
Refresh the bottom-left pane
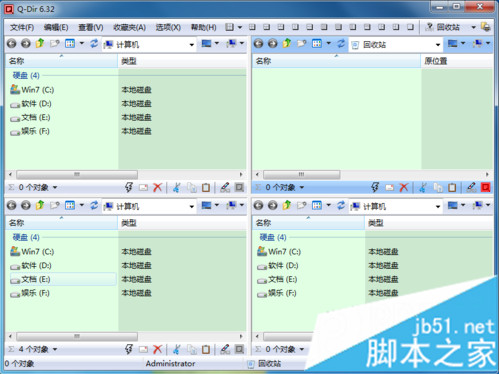[94, 205]
